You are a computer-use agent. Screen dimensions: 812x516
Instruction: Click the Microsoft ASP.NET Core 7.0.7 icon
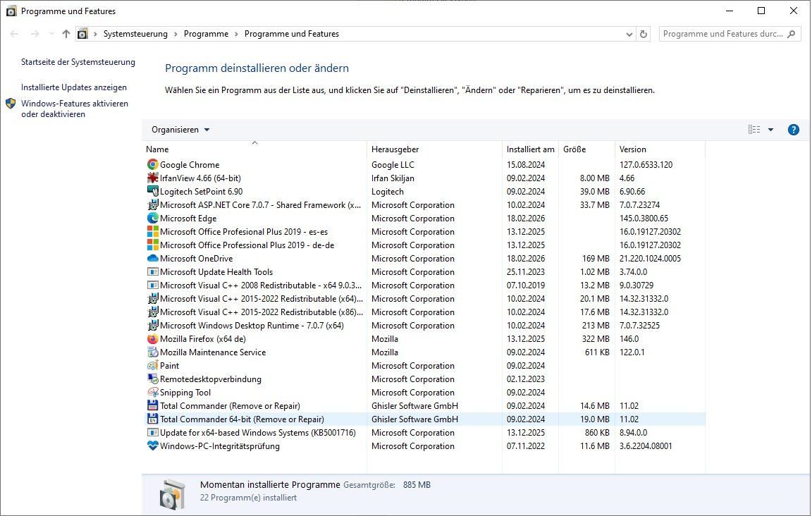(x=153, y=205)
